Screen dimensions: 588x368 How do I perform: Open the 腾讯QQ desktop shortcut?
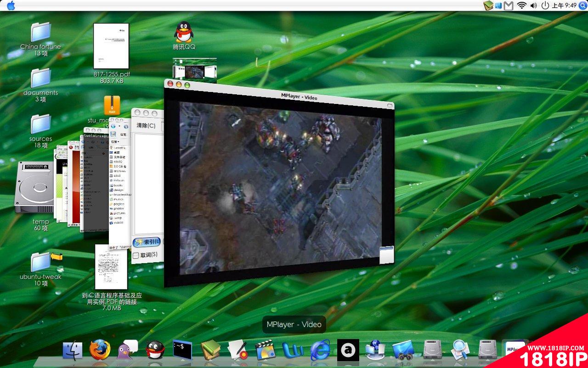point(184,35)
